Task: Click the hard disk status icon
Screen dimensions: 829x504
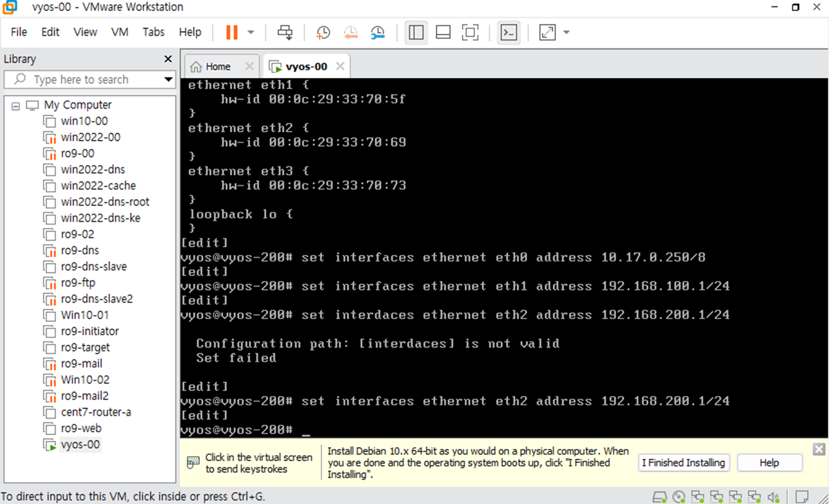Action: (659, 497)
